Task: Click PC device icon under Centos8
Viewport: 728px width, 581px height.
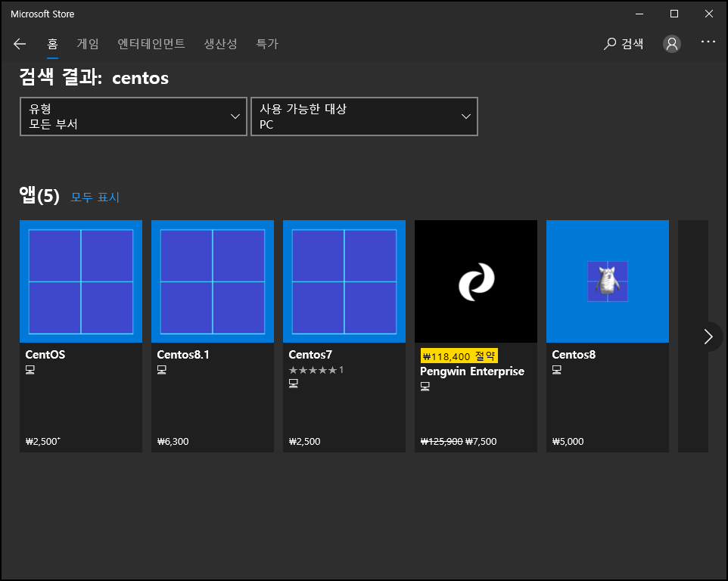Action: (x=557, y=370)
